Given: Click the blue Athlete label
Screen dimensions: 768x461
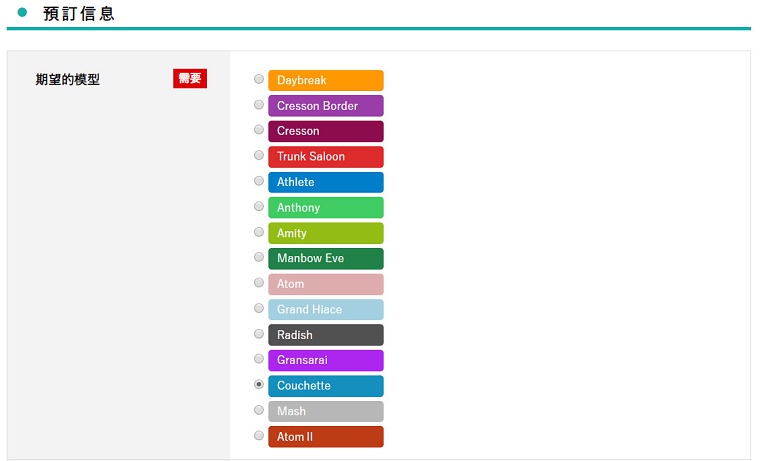Looking at the screenshot, I should 326,182.
